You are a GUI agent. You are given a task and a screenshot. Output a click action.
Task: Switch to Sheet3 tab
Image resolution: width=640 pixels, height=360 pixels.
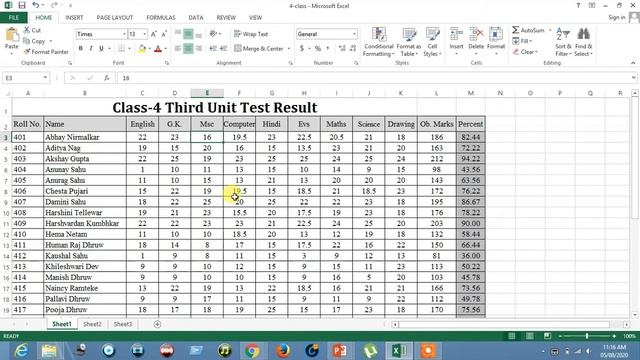tap(122, 324)
